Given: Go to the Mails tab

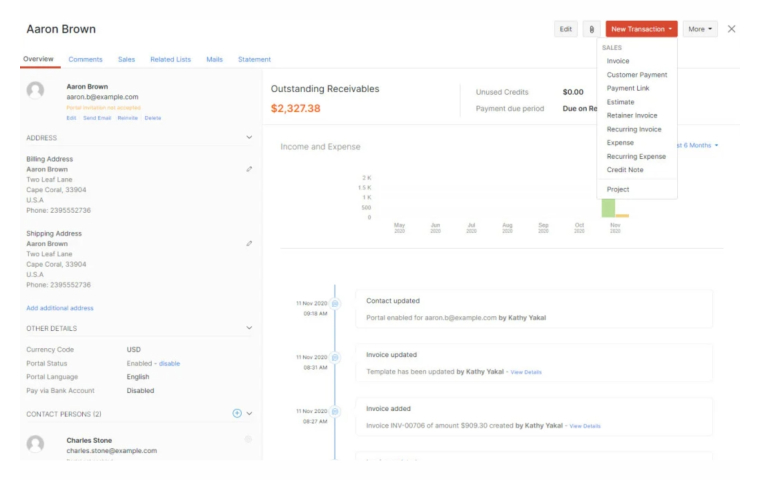Looking at the screenshot, I should (x=214, y=59).
